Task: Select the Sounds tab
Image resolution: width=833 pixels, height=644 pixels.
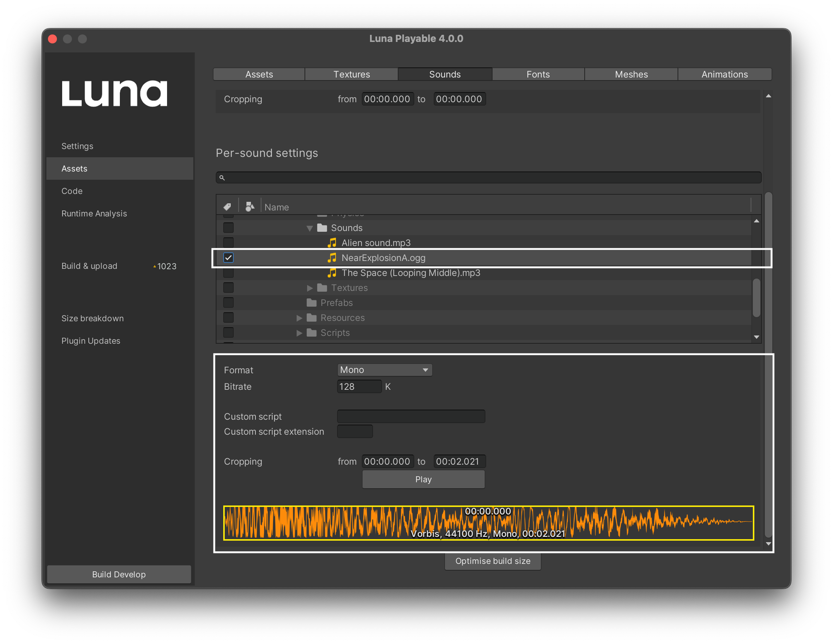Action: coord(445,75)
